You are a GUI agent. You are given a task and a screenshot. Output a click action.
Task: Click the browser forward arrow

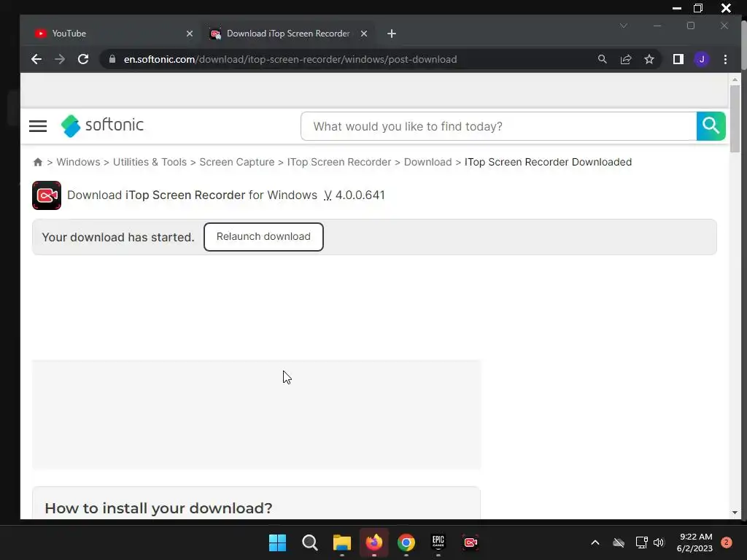coord(60,59)
